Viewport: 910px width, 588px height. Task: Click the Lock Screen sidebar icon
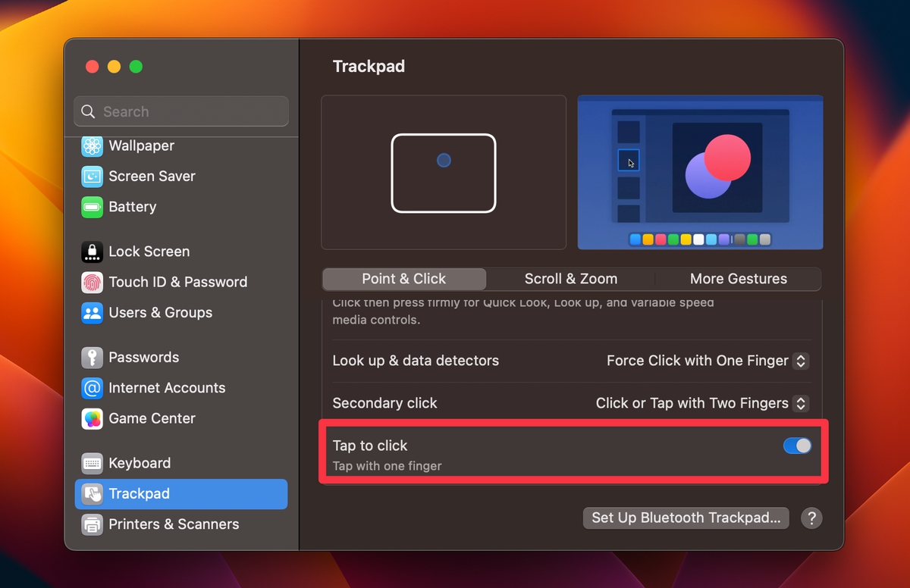(x=91, y=251)
